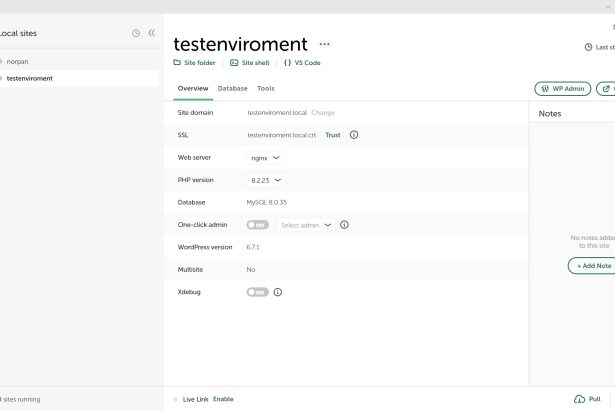Click the Live Link label

[x=195, y=399]
